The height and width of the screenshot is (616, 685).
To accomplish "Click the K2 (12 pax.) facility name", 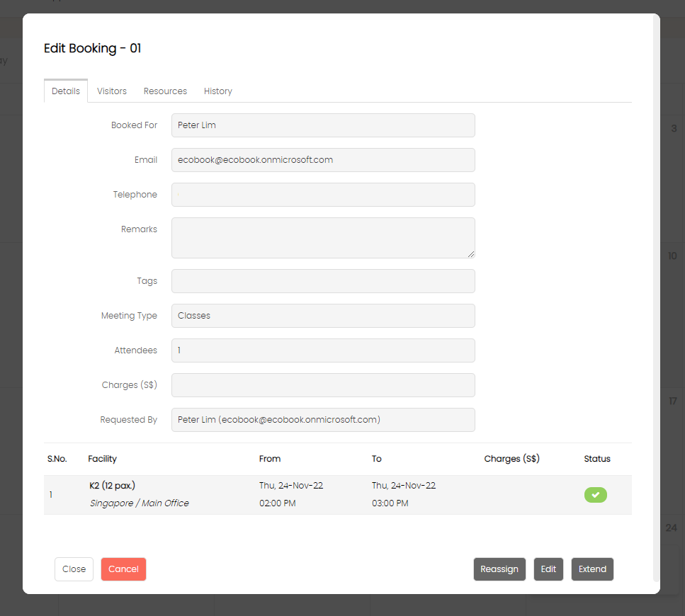I will [x=112, y=486].
